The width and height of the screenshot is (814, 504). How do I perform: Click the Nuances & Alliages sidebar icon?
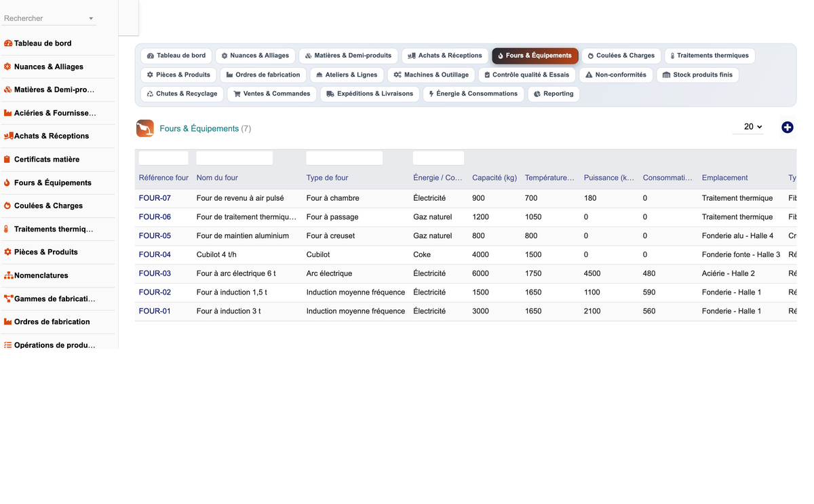click(x=8, y=66)
